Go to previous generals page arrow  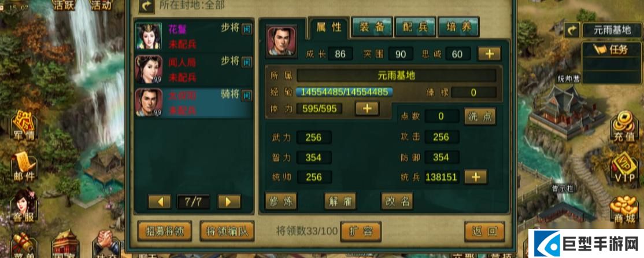(160, 202)
